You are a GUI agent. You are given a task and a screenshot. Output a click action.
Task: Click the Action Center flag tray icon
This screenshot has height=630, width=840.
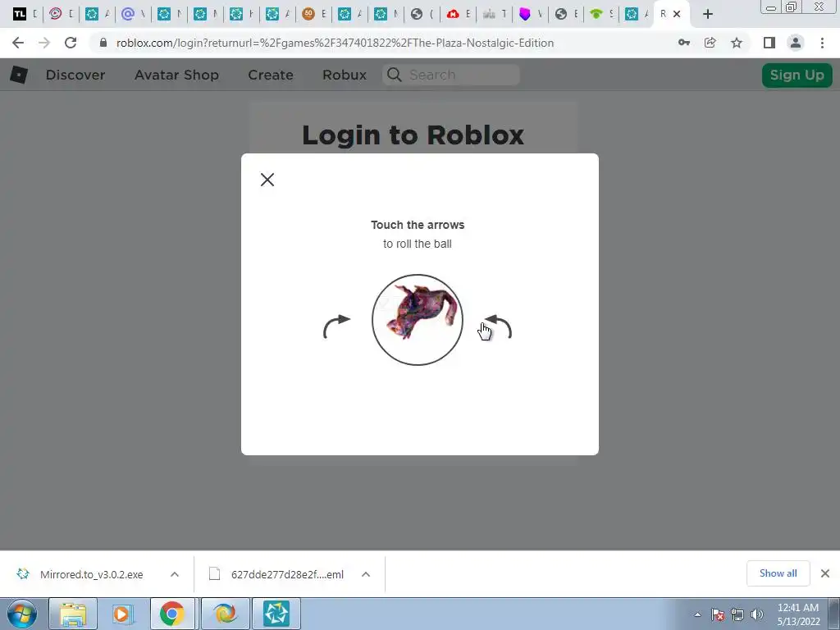(x=718, y=614)
